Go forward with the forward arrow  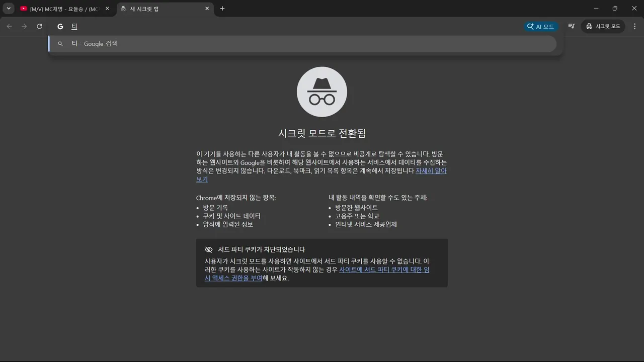[x=24, y=26]
